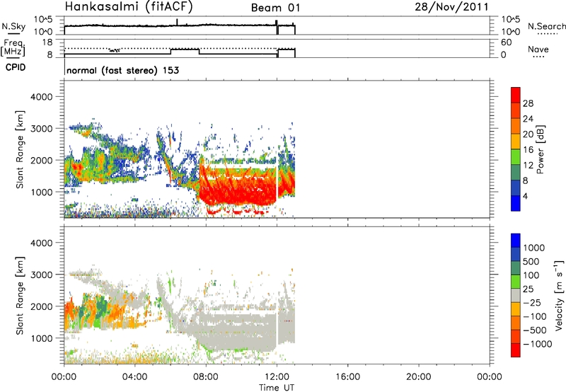Click the '18' frequency axis value
The width and height of the screenshot is (566, 392).
tap(48, 42)
